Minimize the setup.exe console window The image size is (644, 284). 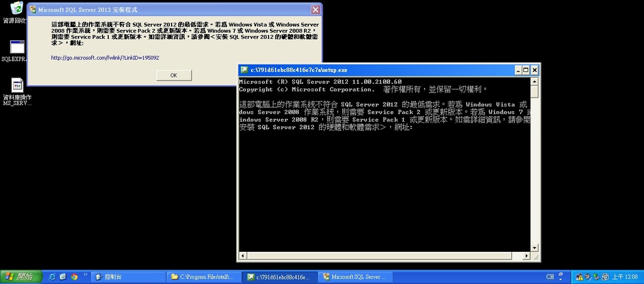click(x=518, y=70)
